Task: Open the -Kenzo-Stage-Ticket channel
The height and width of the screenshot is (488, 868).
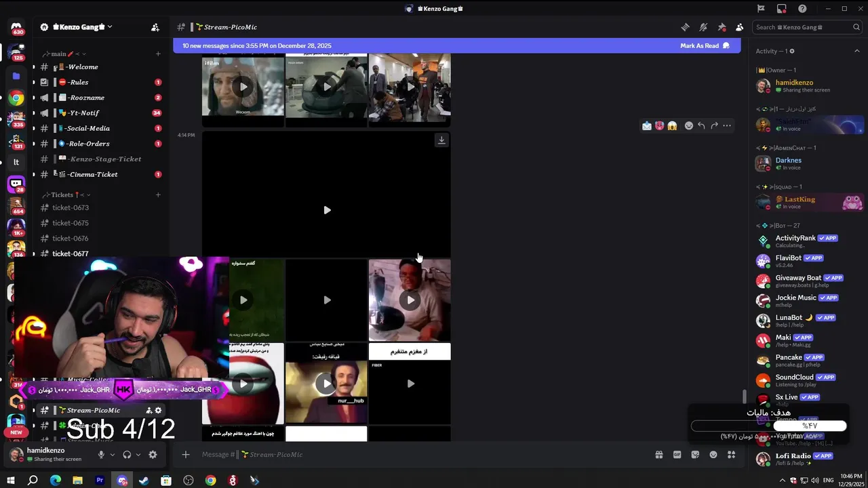Action: pyautogui.click(x=99, y=159)
